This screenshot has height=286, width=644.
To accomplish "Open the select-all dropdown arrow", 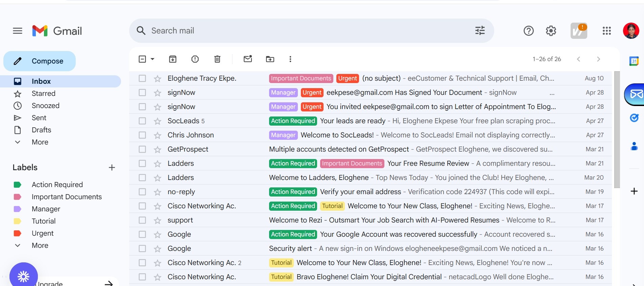I will click(x=152, y=59).
